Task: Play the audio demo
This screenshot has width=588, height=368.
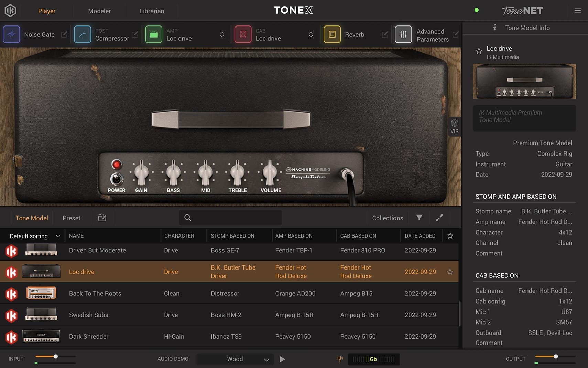Action: 282,359
